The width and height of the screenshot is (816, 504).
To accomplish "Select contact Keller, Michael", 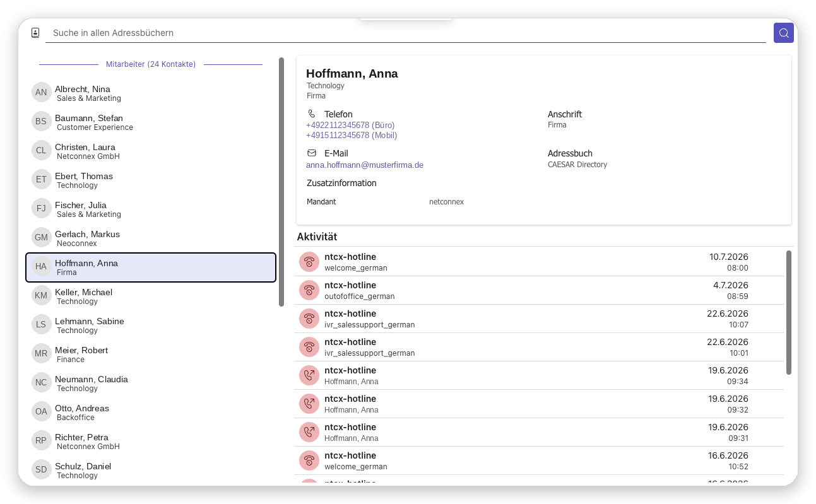I will click(x=151, y=296).
